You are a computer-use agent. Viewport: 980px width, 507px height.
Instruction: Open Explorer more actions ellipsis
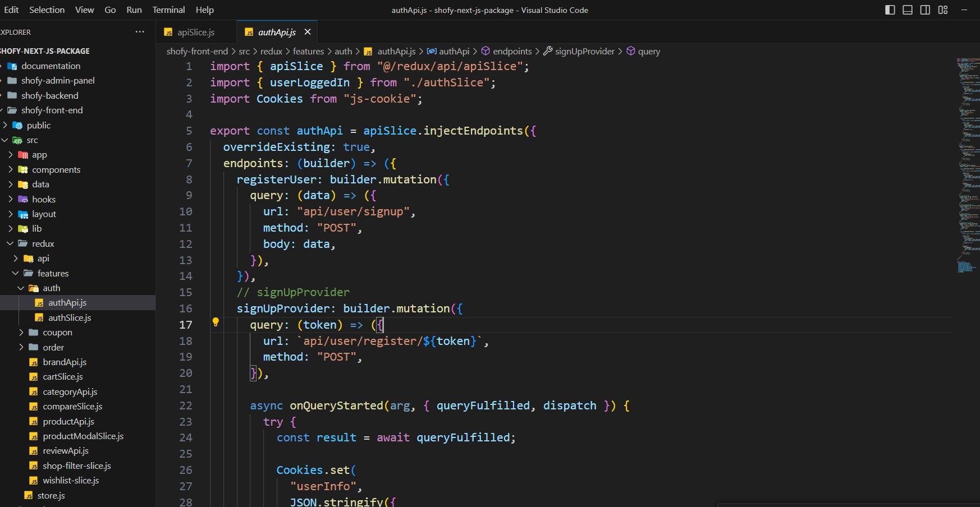click(140, 32)
